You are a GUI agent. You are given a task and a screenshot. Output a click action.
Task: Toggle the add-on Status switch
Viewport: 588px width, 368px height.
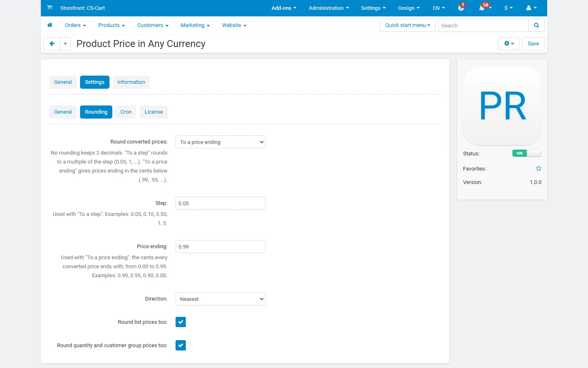527,153
